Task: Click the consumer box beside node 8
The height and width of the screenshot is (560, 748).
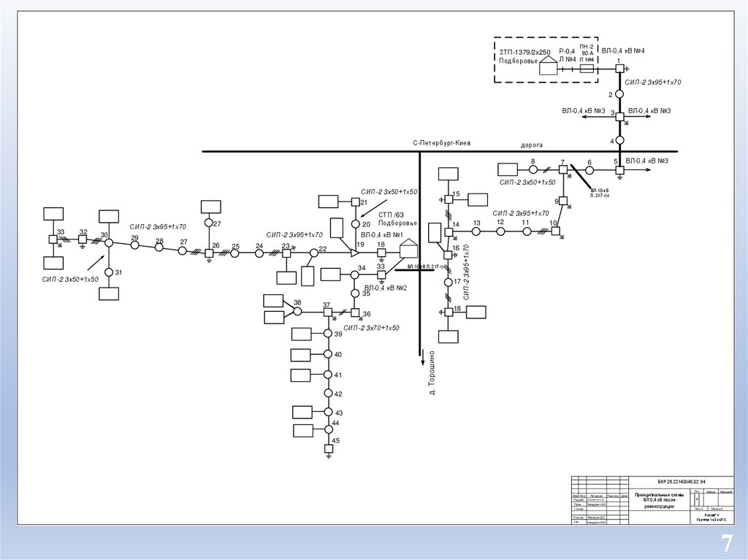Action: [508, 169]
